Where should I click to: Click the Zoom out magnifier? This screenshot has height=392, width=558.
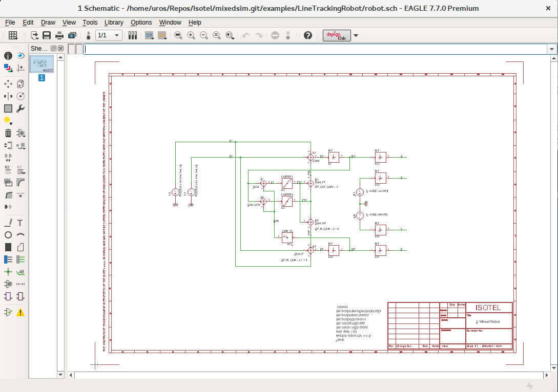204,35
